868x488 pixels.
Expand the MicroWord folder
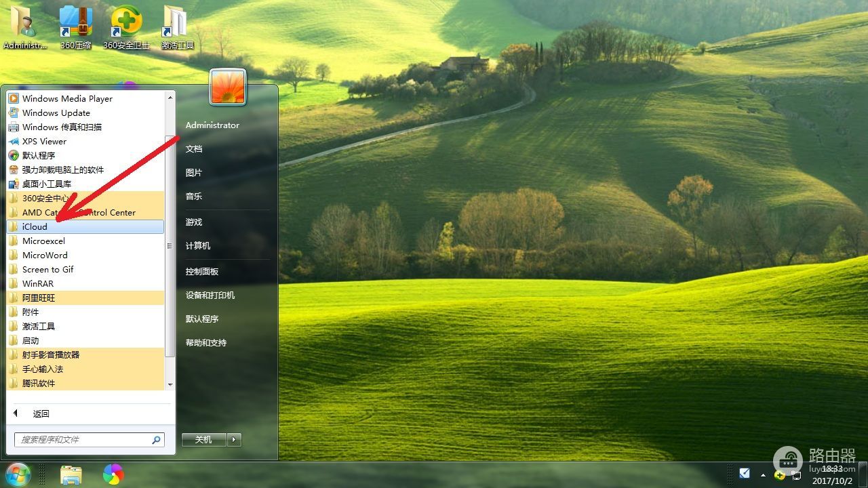point(85,255)
